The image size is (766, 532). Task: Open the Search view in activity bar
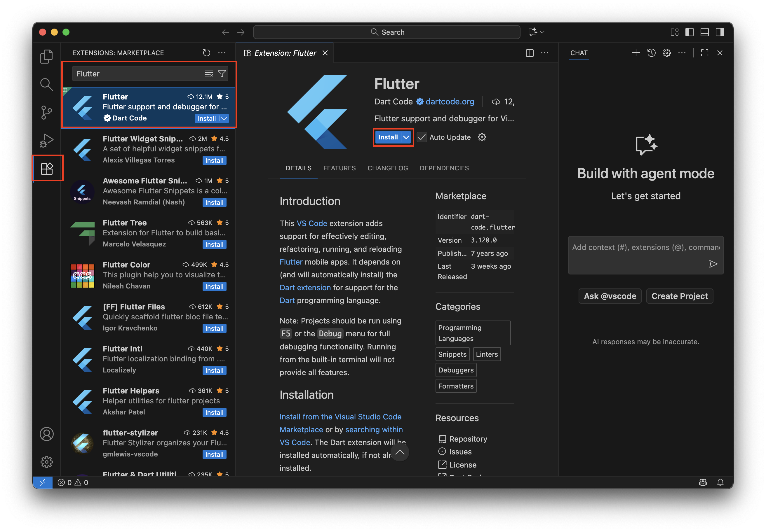pos(46,84)
